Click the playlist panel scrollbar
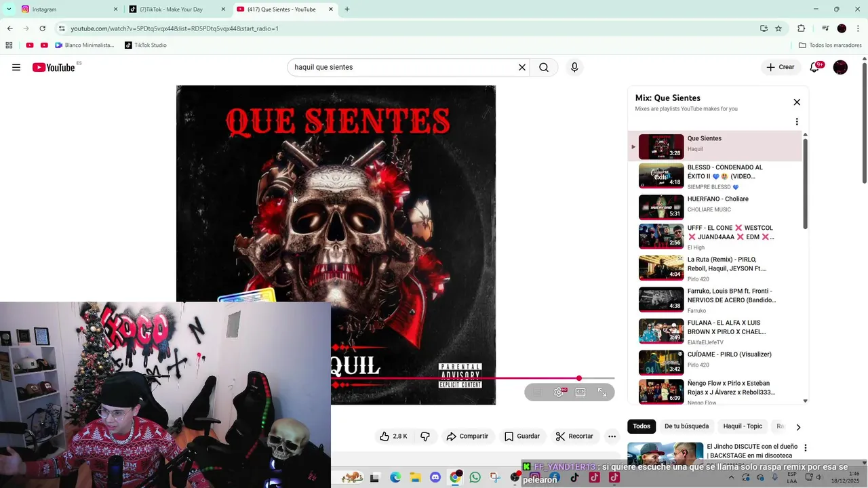 pyautogui.click(x=806, y=183)
